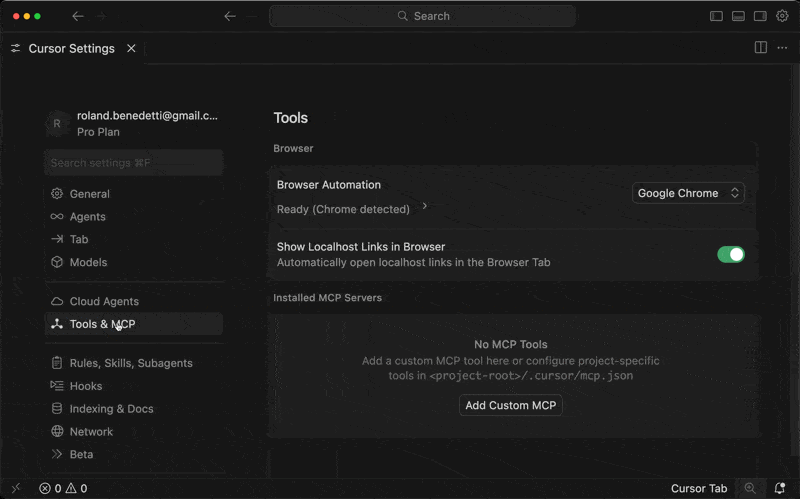Viewport: 800px width, 499px height.
Task: Click the Search settings field
Action: pos(133,163)
